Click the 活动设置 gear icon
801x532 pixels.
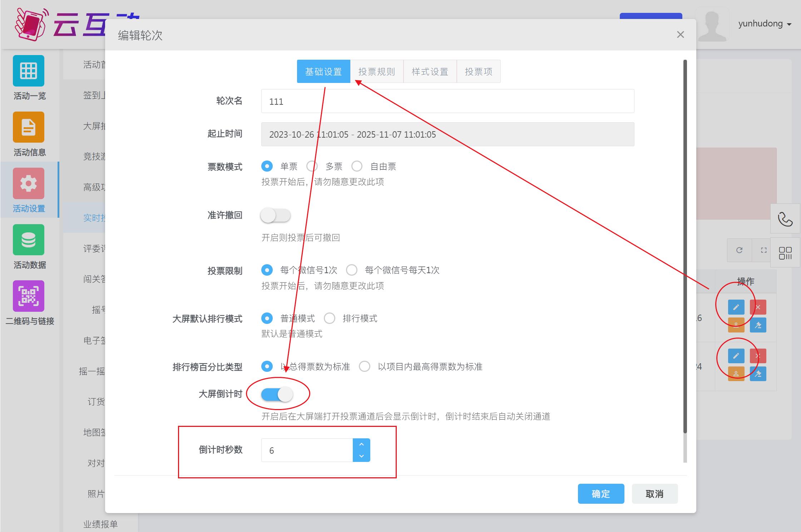(x=29, y=183)
